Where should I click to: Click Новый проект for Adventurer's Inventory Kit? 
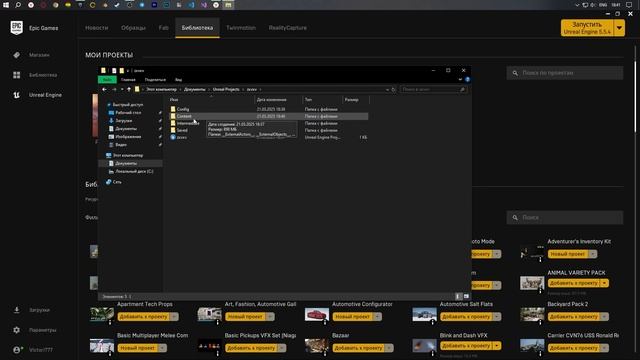point(568,254)
